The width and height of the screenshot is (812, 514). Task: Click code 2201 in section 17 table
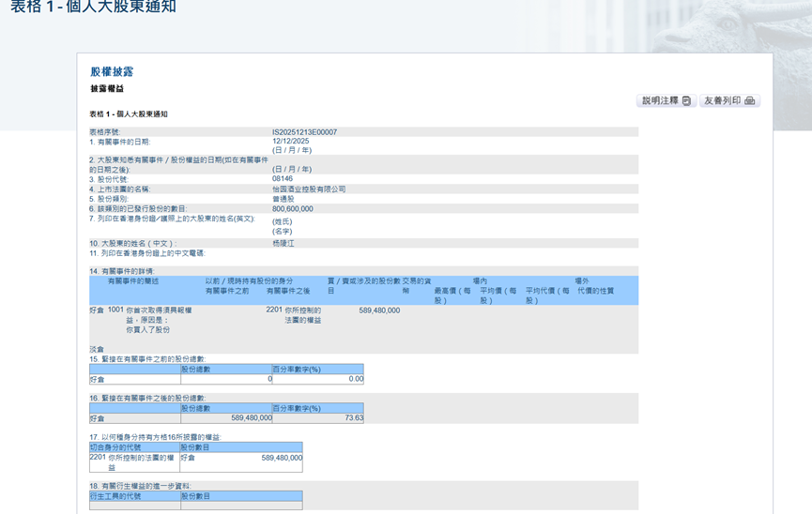coord(98,458)
